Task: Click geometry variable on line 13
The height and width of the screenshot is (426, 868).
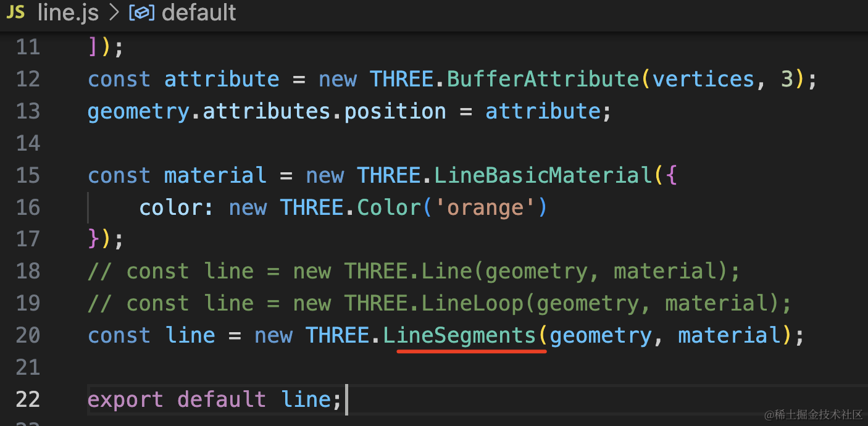Action: [138, 111]
